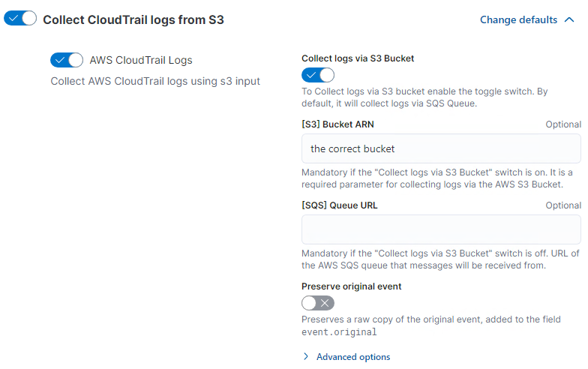This screenshot has width=588, height=369.
Task: Click the event.original code text
Action: click(339, 331)
